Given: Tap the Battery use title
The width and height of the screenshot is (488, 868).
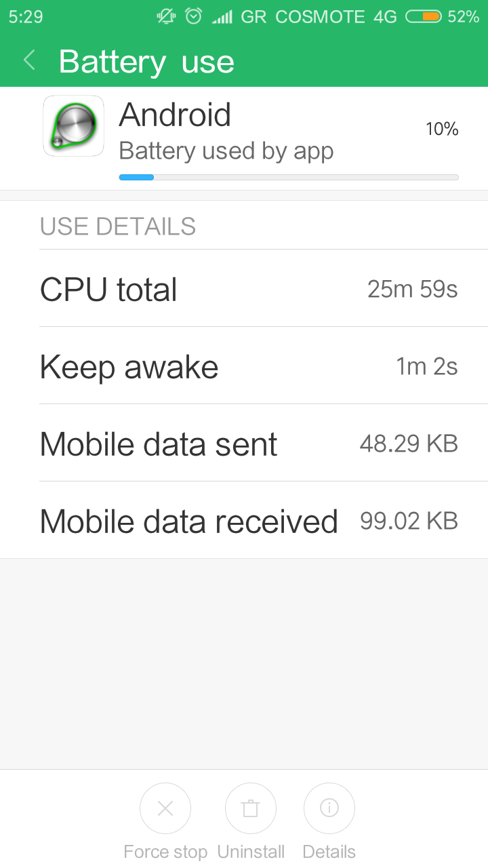Looking at the screenshot, I should 146,62.
